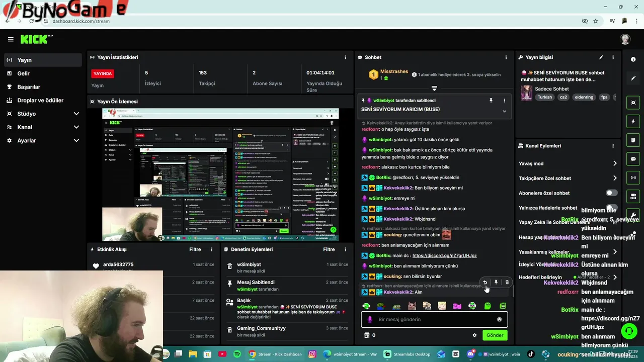
Task: Click the lightning bolt icon in right toolbar
Action: tap(633, 121)
